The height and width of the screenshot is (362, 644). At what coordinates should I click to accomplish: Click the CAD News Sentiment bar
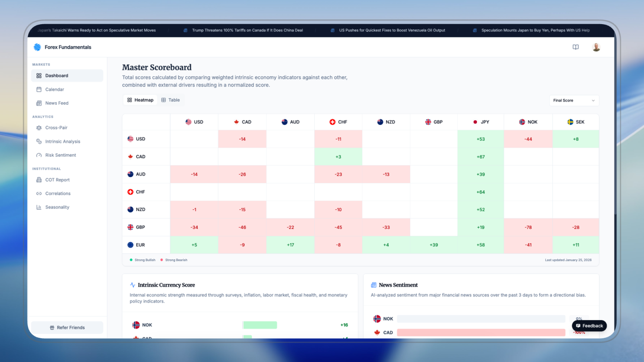(481, 332)
